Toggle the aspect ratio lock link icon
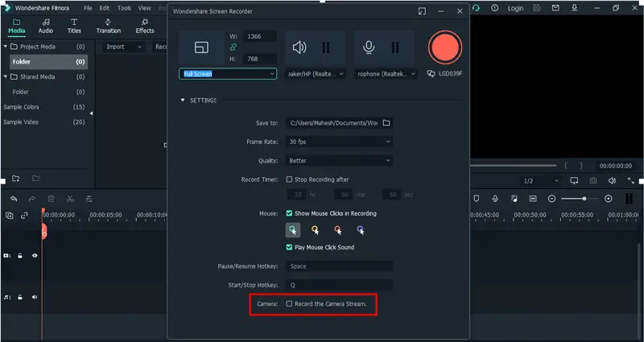 [233, 47]
